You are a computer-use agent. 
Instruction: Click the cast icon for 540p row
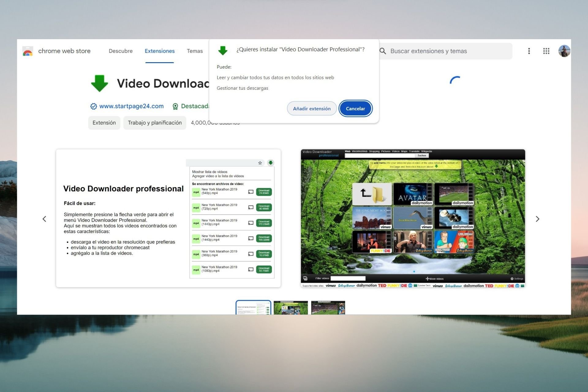tap(251, 192)
